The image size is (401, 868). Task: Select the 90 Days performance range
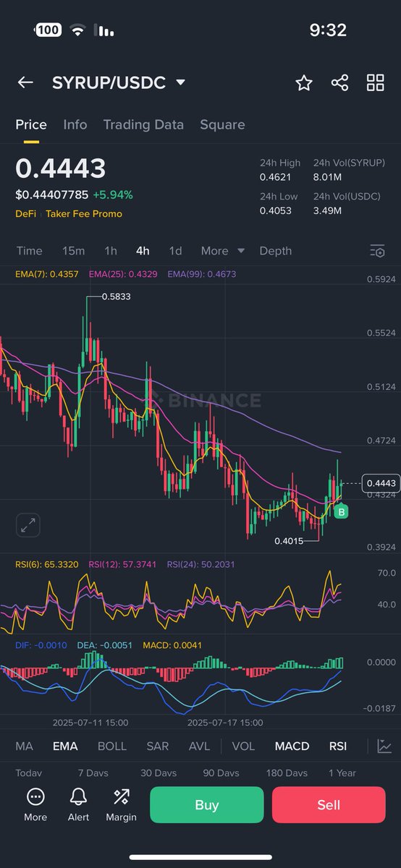coord(221,773)
